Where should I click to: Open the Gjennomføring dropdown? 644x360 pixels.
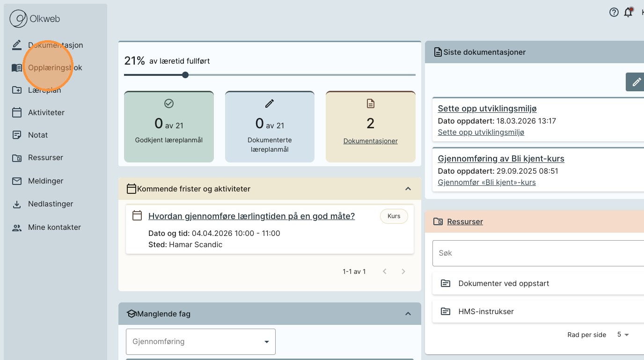click(x=201, y=342)
